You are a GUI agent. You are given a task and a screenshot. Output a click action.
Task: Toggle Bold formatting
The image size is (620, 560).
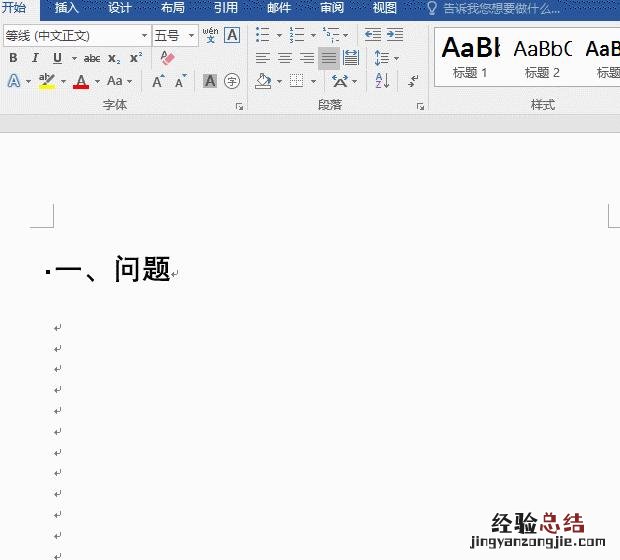(x=13, y=58)
